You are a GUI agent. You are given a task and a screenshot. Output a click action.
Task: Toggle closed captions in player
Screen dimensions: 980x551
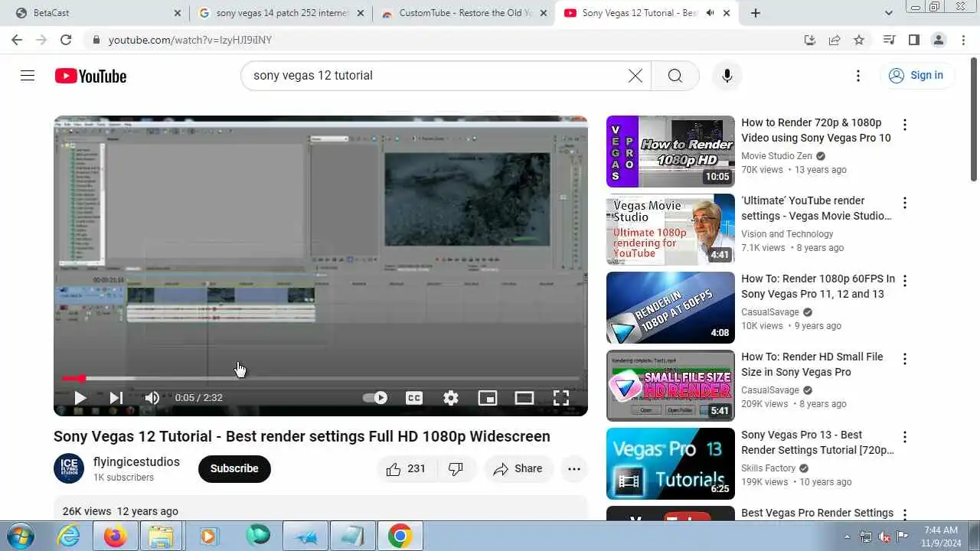(x=414, y=398)
